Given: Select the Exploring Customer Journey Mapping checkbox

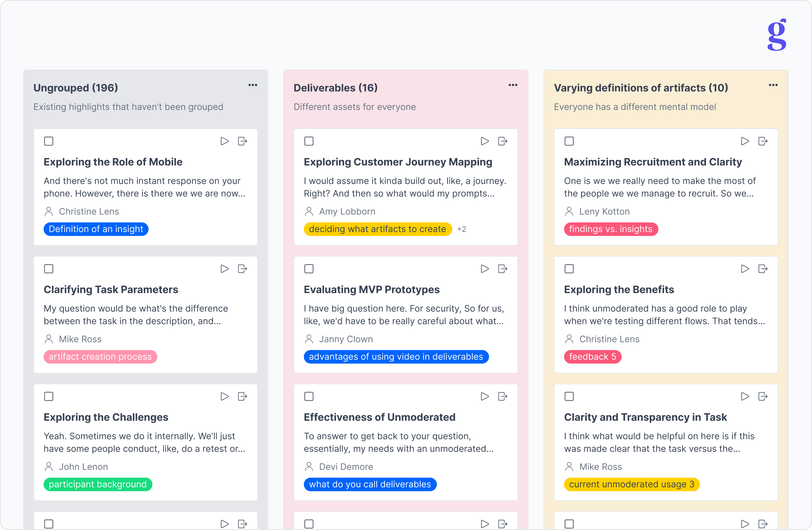Looking at the screenshot, I should click(309, 141).
